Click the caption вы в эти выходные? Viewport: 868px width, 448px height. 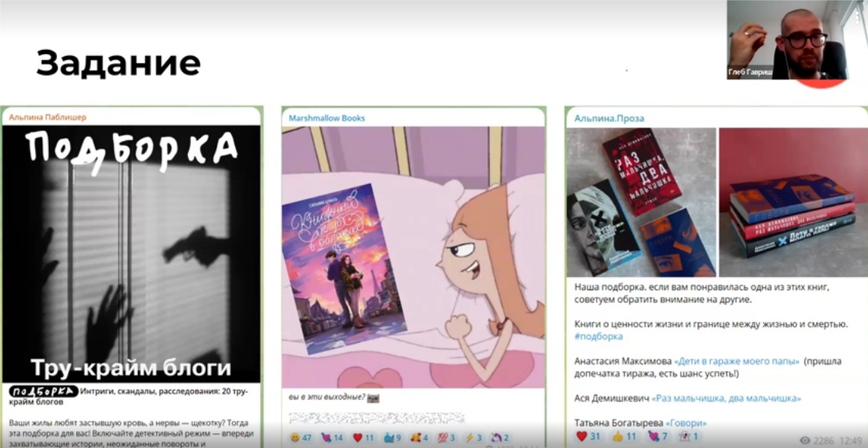pos(327,397)
